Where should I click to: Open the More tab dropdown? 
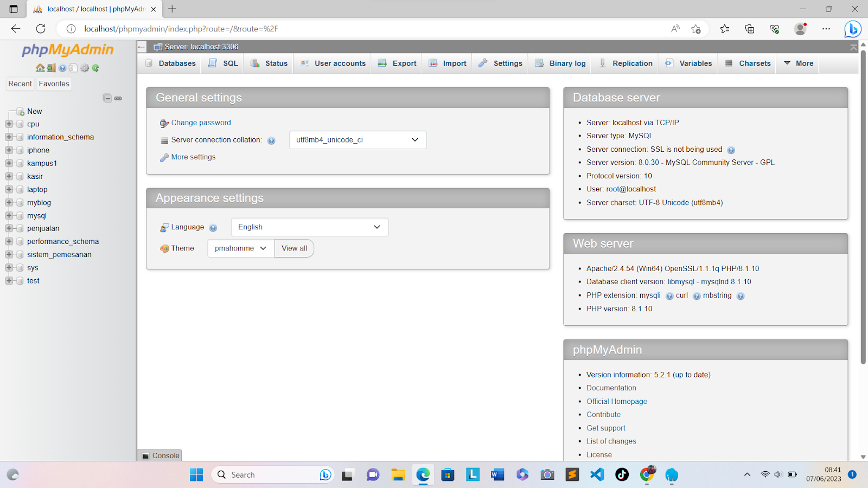pos(799,63)
